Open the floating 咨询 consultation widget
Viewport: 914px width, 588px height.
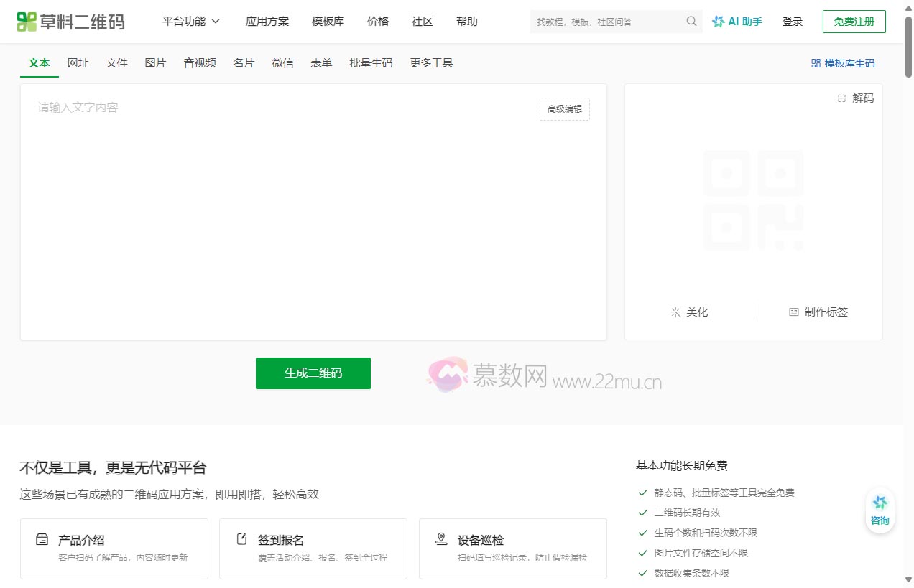(x=880, y=508)
